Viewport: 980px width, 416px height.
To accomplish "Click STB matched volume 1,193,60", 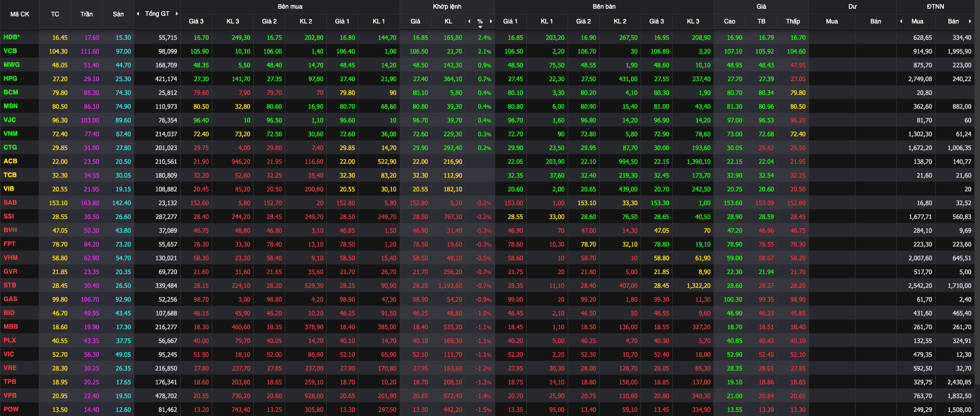I will pos(450,286).
